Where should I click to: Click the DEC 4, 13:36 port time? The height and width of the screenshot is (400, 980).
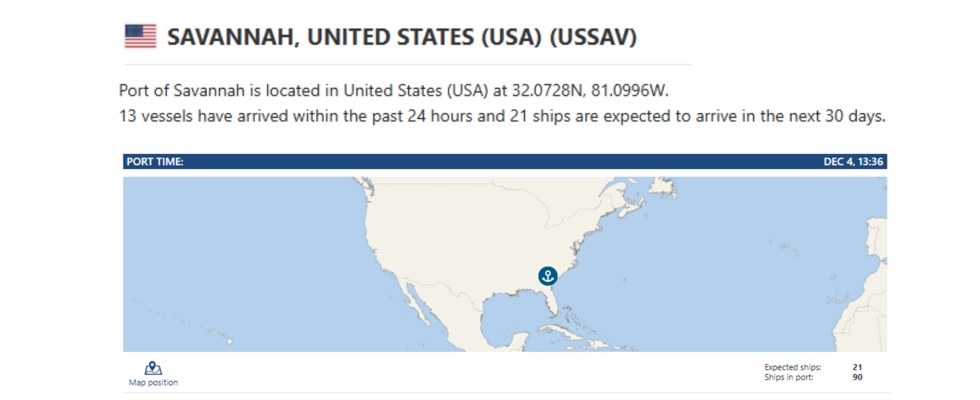tap(854, 161)
